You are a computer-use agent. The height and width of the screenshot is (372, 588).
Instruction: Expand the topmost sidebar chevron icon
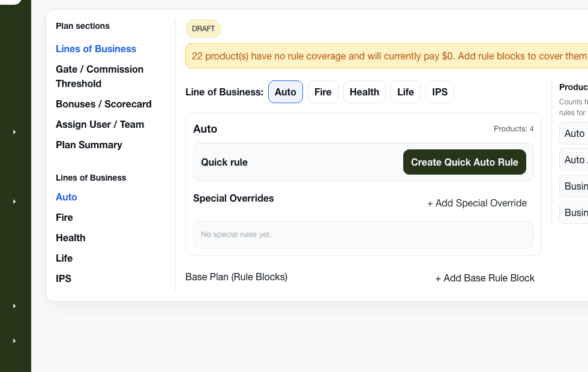point(14,131)
